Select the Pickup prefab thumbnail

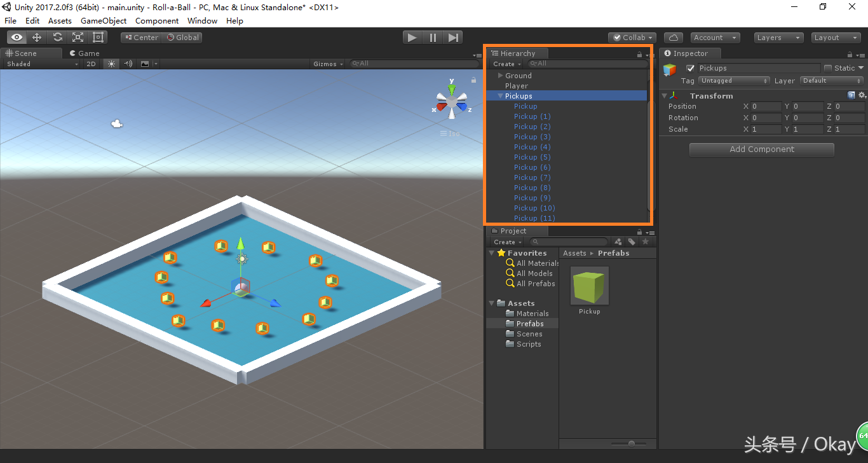click(590, 286)
